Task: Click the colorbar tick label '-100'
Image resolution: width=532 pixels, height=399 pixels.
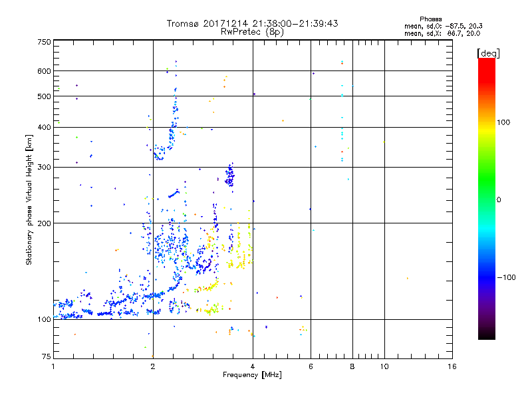Action: coord(507,277)
